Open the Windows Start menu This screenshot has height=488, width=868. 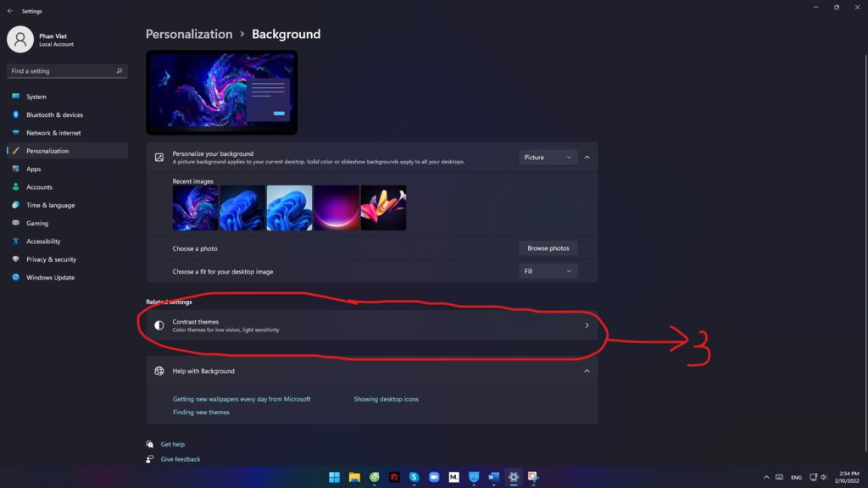pos(334,477)
